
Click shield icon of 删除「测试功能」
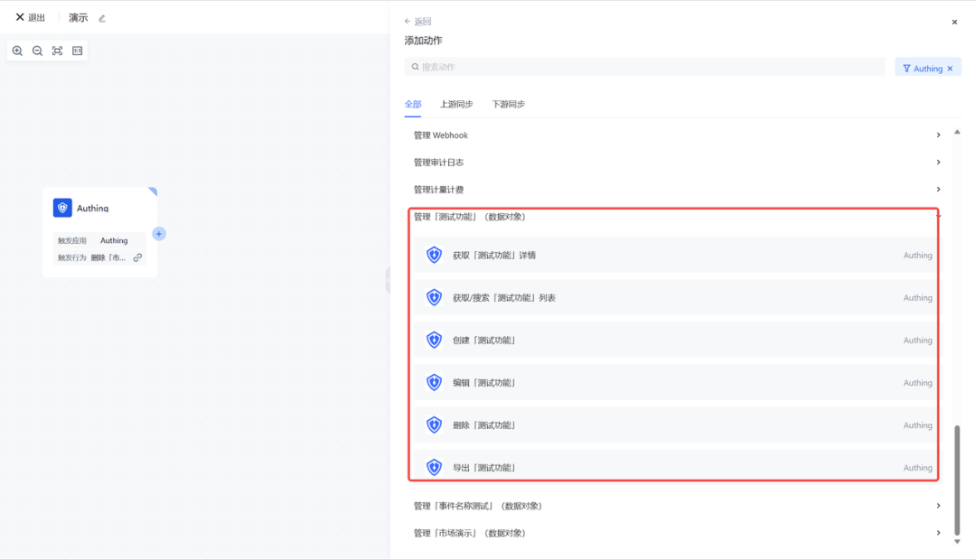[434, 425]
